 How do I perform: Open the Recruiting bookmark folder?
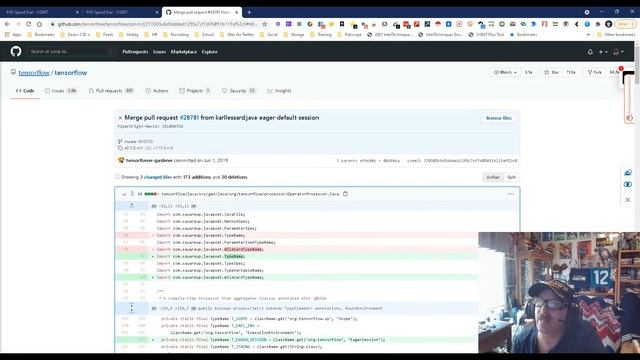pyautogui.click(x=176, y=35)
